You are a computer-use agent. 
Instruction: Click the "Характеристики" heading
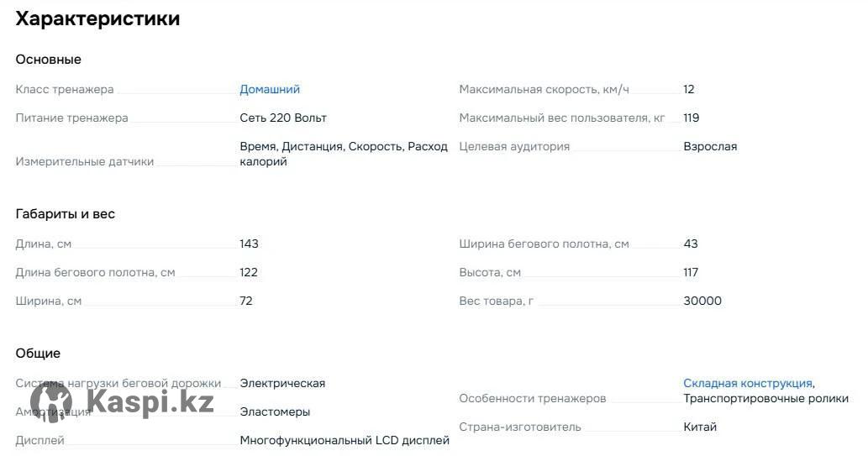click(97, 18)
